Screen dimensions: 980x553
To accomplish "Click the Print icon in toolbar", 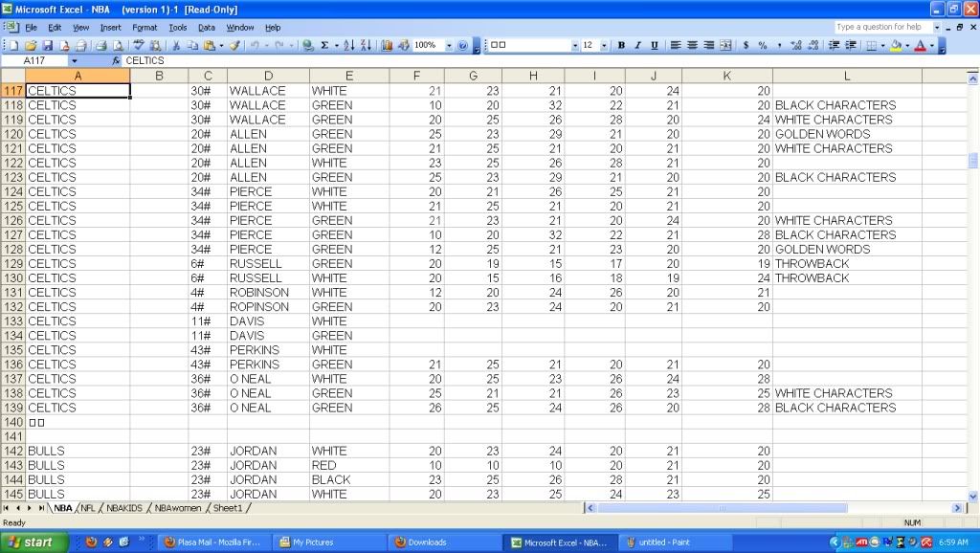I will click(x=100, y=45).
